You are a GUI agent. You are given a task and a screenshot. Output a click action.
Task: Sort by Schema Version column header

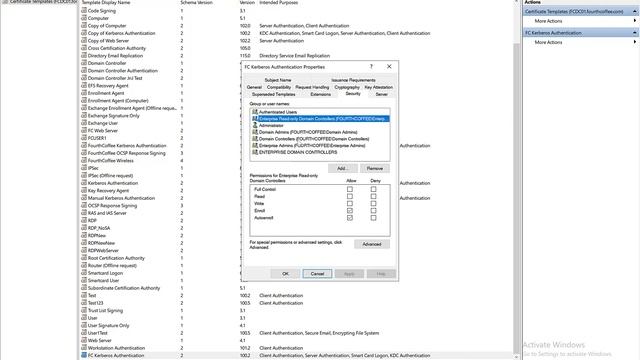tap(196, 2)
